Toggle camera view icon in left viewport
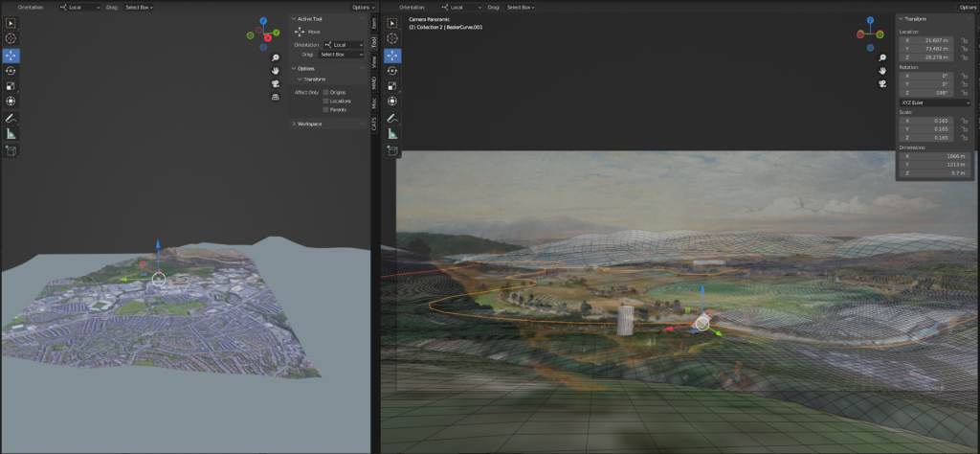This screenshot has width=980, height=454. point(275,83)
